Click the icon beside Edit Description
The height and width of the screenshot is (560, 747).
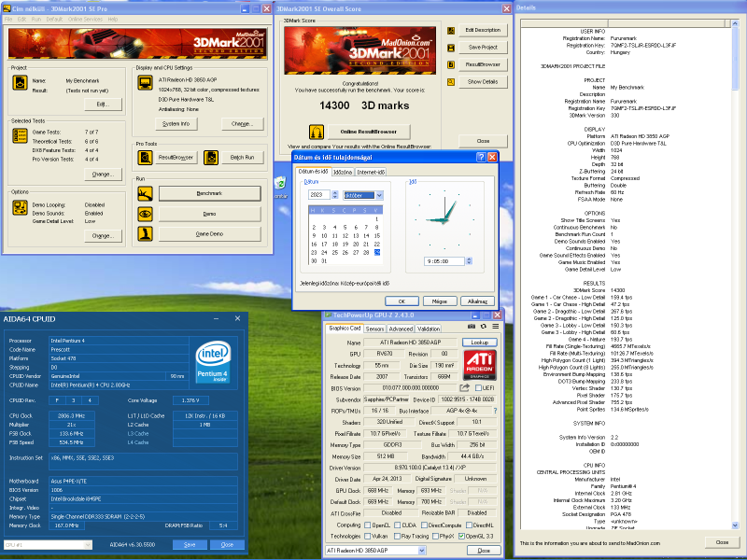tap(451, 31)
